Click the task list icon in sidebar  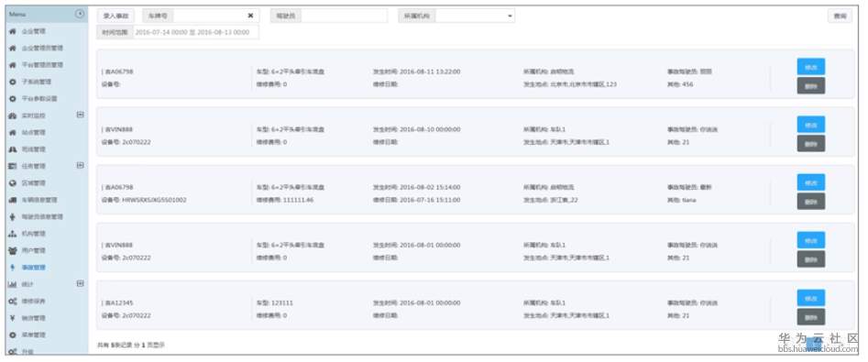tap(13, 166)
